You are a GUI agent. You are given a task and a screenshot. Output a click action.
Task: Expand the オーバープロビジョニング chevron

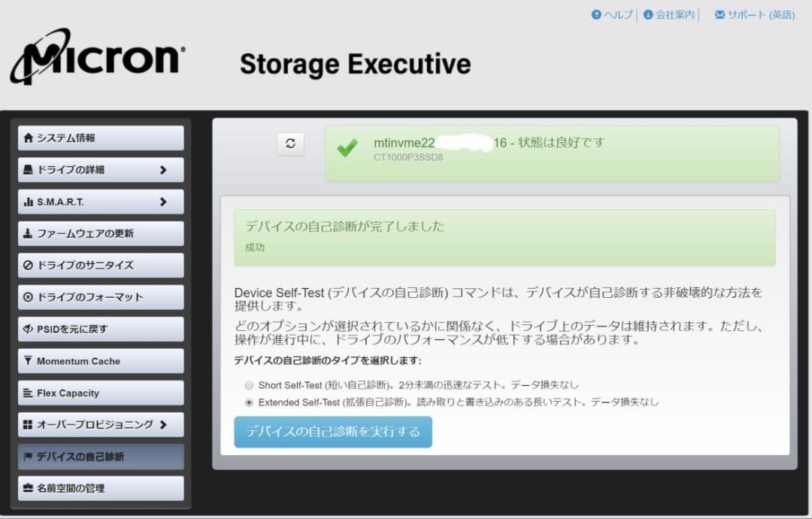[x=163, y=424]
